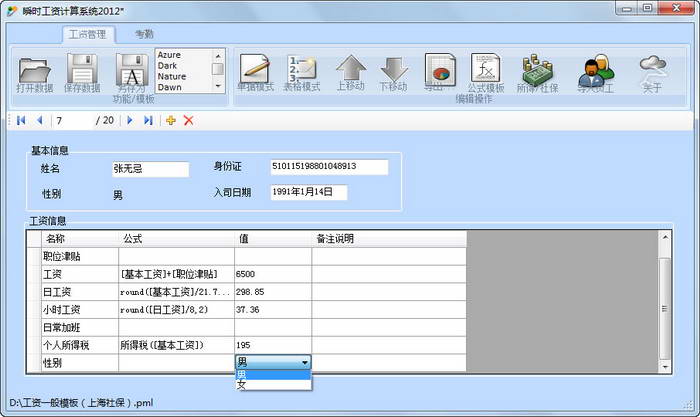700x417 pixels.
Task: Jump to the last record
Action: click(x=148, y=120)
